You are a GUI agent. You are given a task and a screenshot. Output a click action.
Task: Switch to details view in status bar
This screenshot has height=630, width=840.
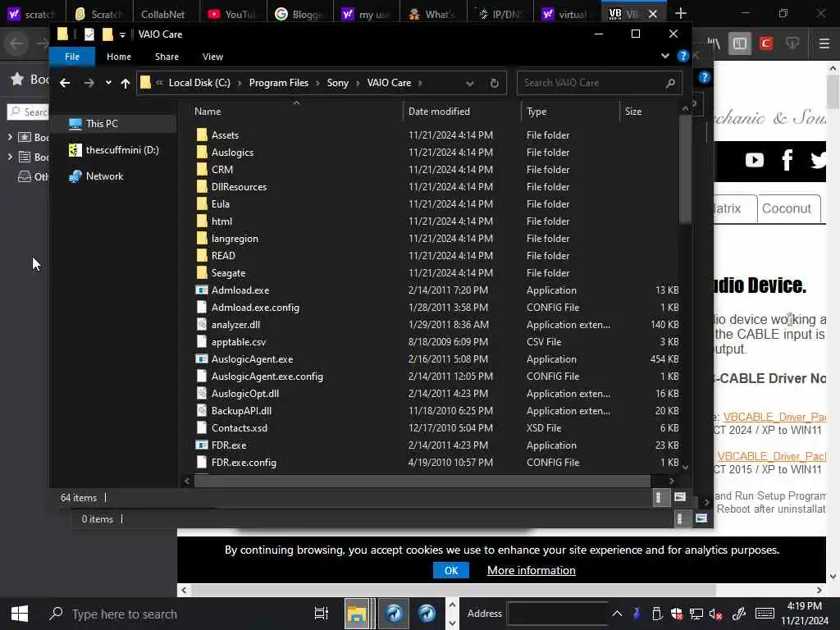coord(659,498)
